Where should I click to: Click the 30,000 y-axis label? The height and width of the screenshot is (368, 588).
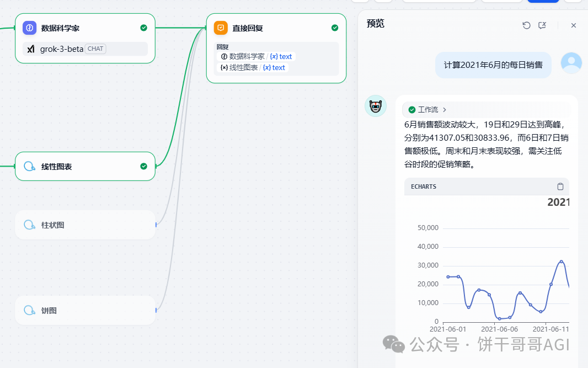(x=428, y=265)
